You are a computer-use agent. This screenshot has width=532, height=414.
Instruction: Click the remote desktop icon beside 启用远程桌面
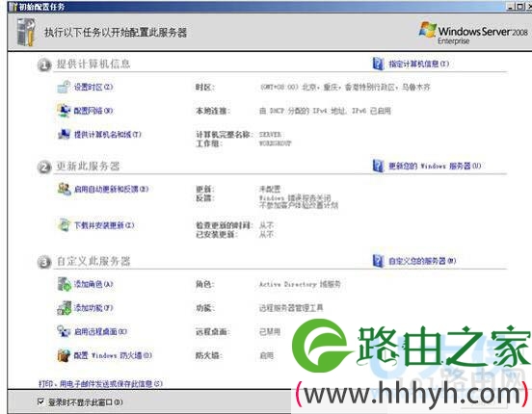(64, 331)
